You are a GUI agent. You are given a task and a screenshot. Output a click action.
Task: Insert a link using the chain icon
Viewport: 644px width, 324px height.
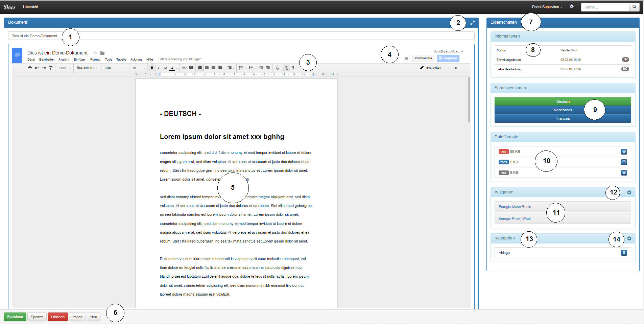[184, 68]
